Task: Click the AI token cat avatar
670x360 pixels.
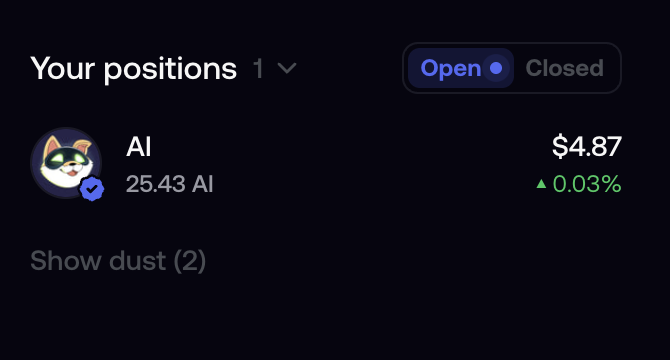Action: coord(66,163)
